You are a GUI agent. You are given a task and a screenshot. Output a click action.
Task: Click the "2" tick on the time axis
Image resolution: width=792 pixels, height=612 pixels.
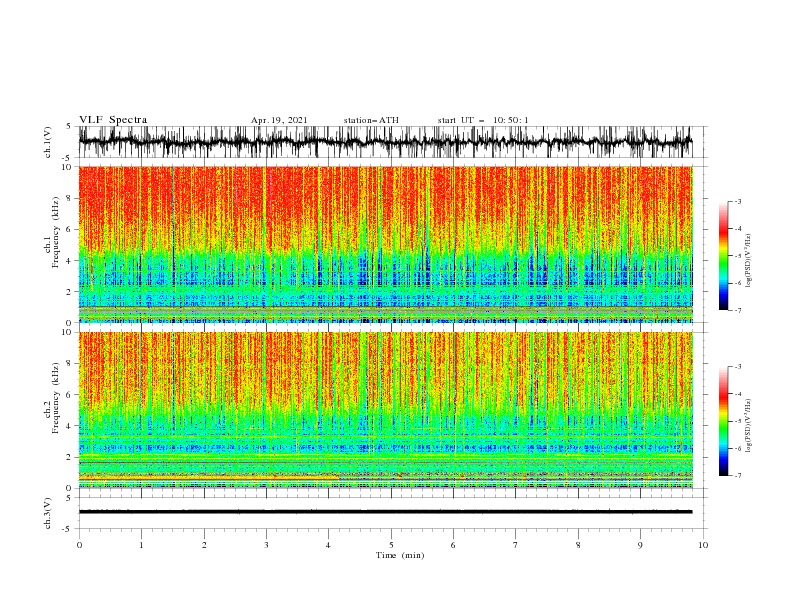(204, 545)
